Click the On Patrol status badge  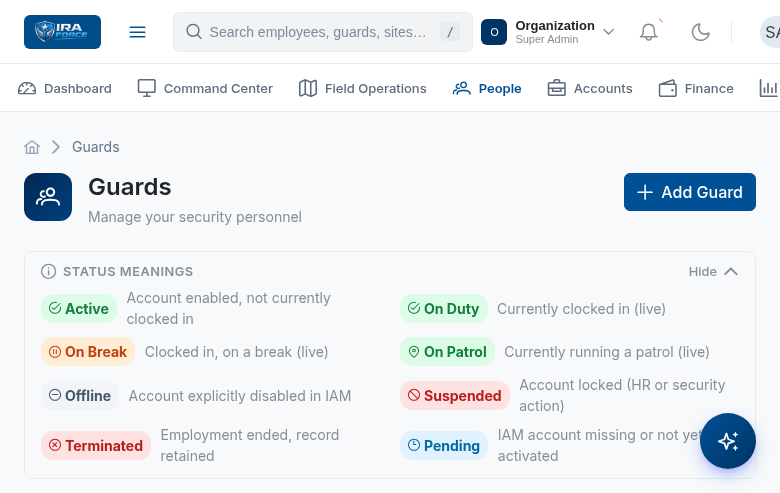[x=447, y=352]
